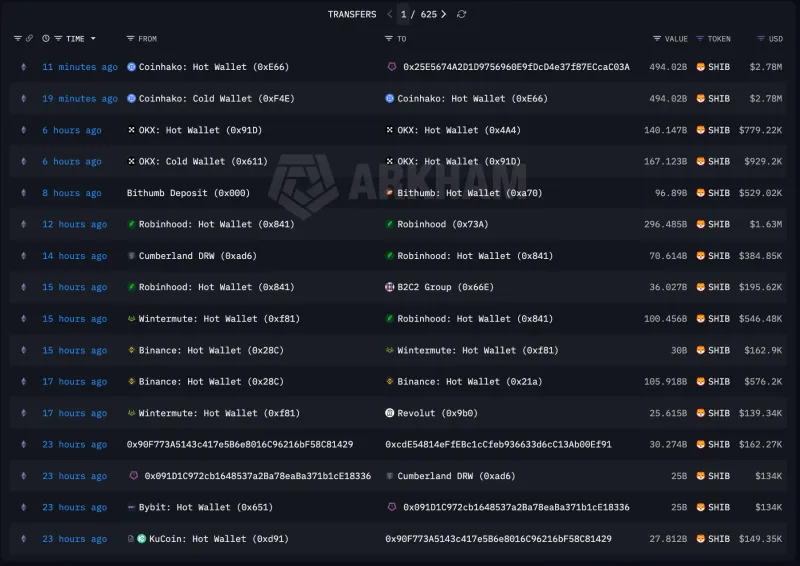
Task: Click the SHIB token icon in the 11 minutes ago row
Action: [700, 67]
